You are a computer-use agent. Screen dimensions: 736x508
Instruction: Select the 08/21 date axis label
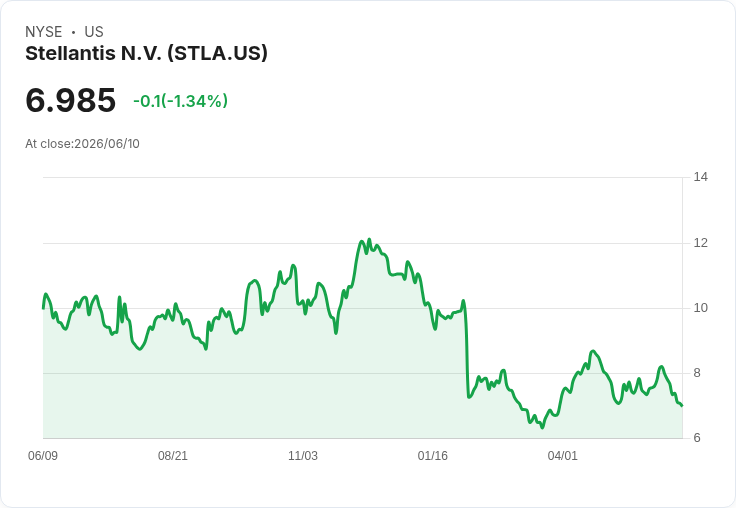point(173,455)
